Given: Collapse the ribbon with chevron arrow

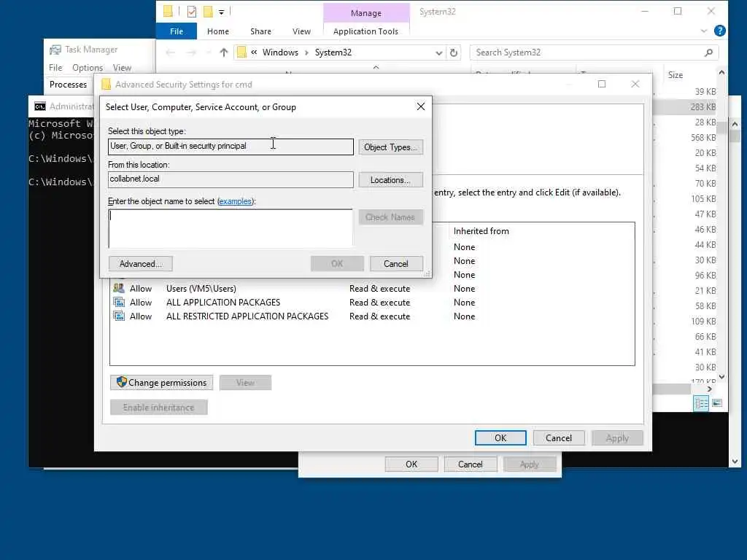Looking at the screenshot, I should [x=704, y=31].
